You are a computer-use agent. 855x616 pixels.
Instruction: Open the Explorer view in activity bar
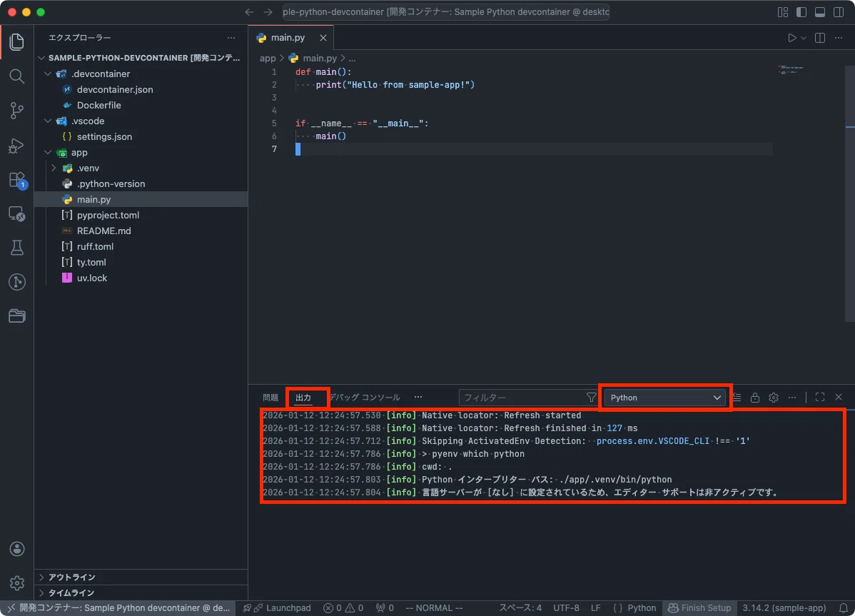(17, 42)
